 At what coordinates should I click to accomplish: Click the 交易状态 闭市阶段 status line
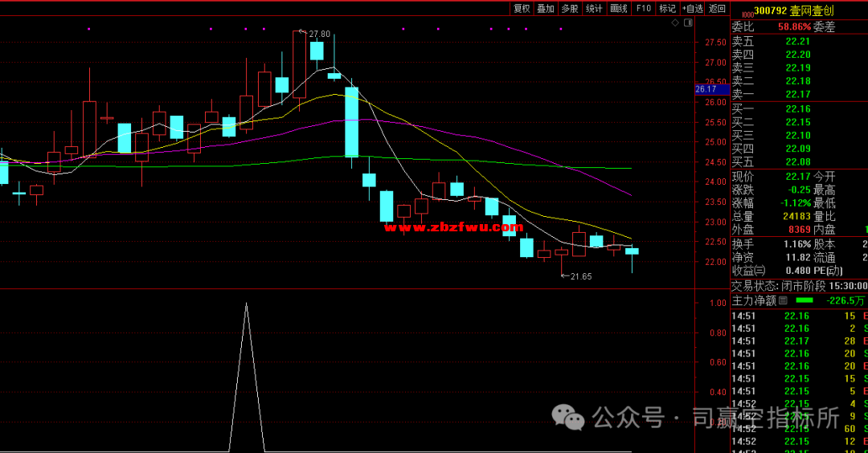[x=800, y=286]
